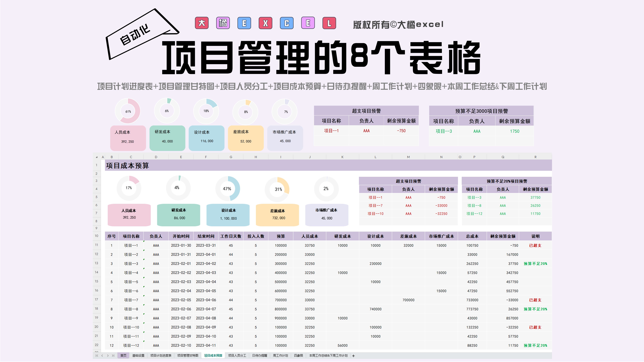Click the blue 设计成本 1,100,000 card

click(x=228, y=215)
